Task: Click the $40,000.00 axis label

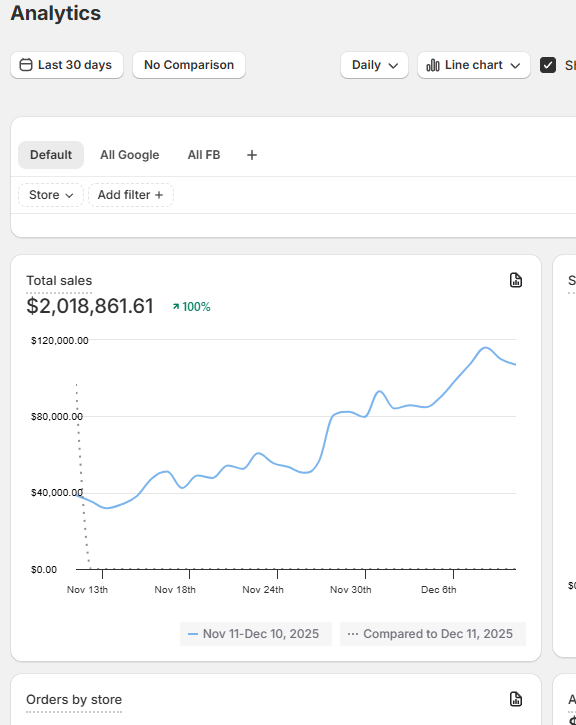Action: (57, 493)
